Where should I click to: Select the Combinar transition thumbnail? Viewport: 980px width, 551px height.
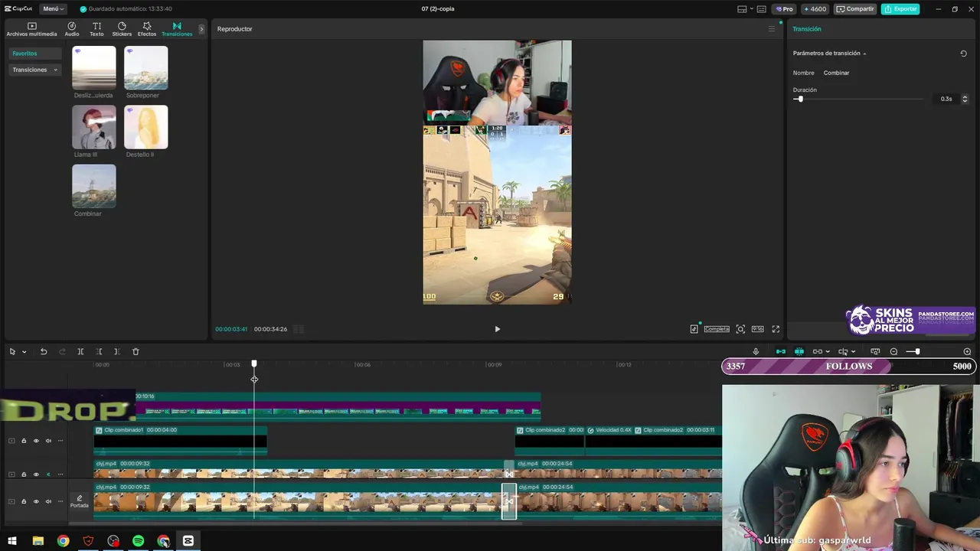[x=94, y=186]
